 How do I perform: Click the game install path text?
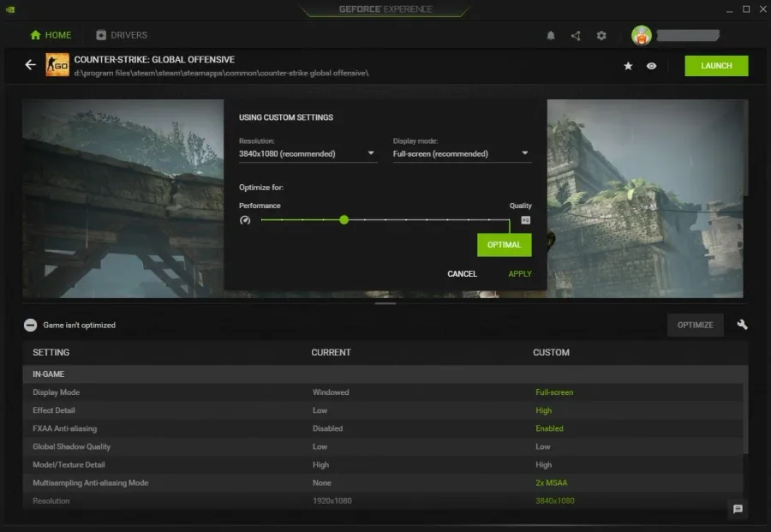point(221,74)
